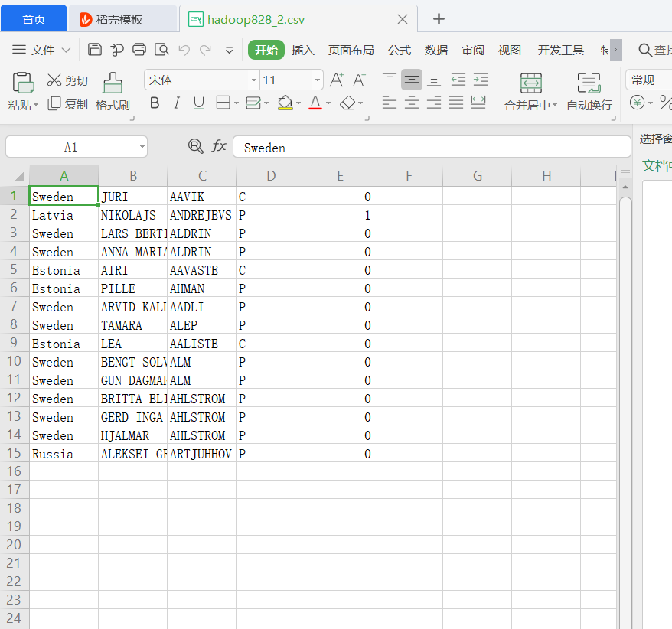Viewport: 672px width, 629px height.
Task: Click the formula bar zoom icon
Action: point(196,146)
